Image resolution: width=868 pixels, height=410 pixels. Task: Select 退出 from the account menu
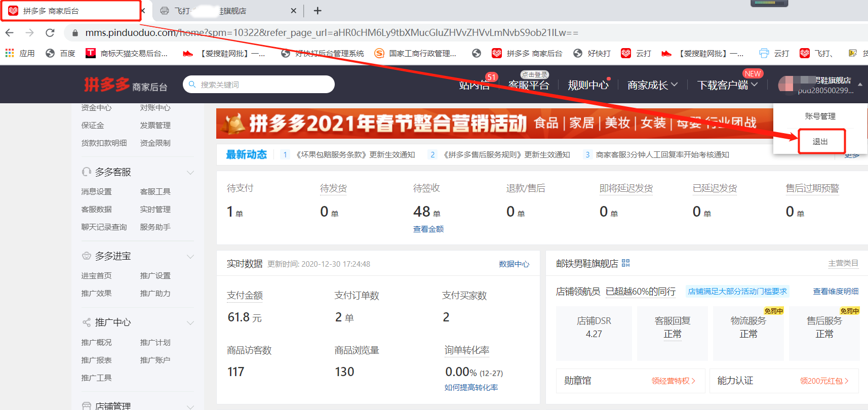[x=820, y=142]
